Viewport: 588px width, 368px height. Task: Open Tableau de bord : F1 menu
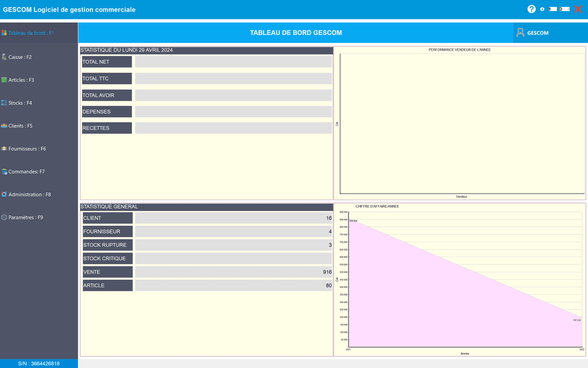[x=30, y=33]
